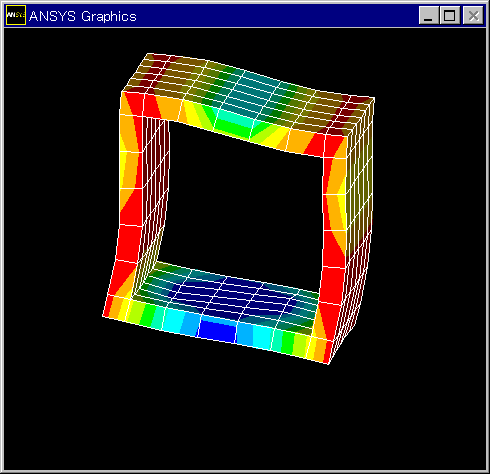Click the black background below the model
Viewport: 490px width, 474px height.
pyautogui.click(x=245, y=417)
